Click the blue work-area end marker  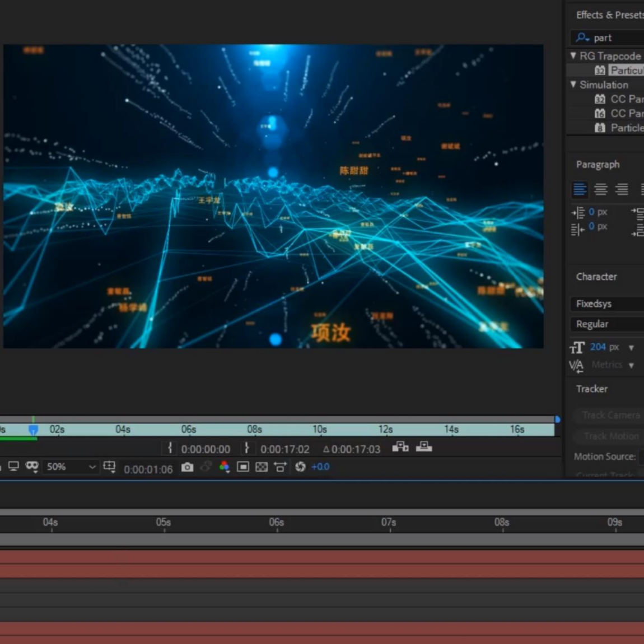pyautogui.click(x=557, y=419)
